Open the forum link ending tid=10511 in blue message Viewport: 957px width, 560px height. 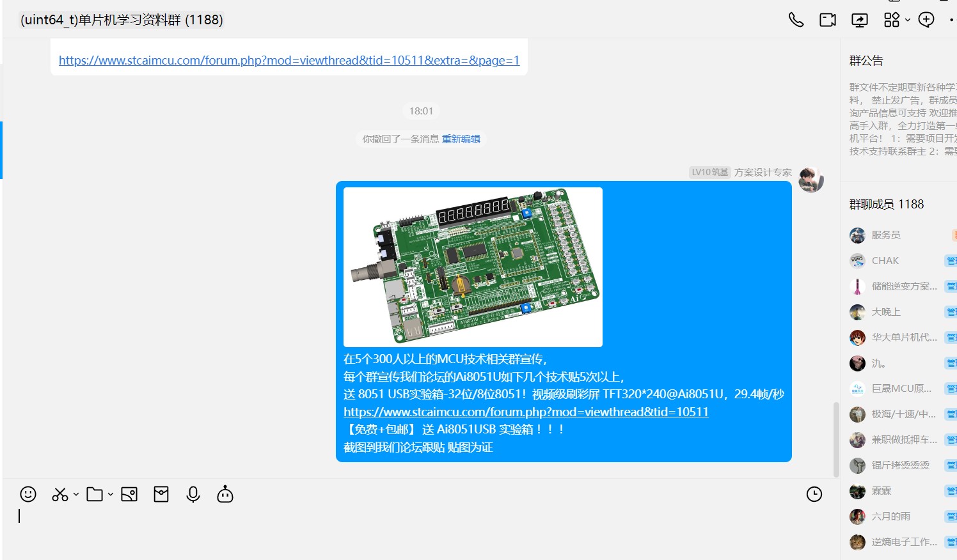tap(526, 412)
